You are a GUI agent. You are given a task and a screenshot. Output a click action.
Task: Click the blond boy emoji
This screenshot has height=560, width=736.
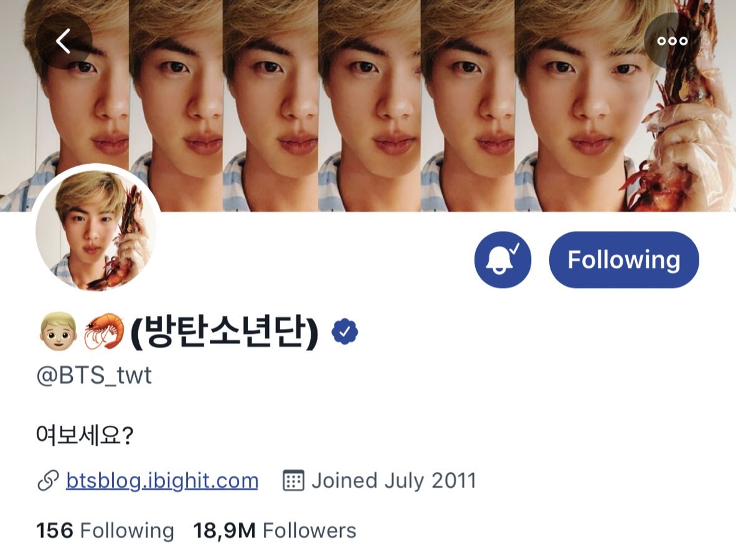pos(58,332)
